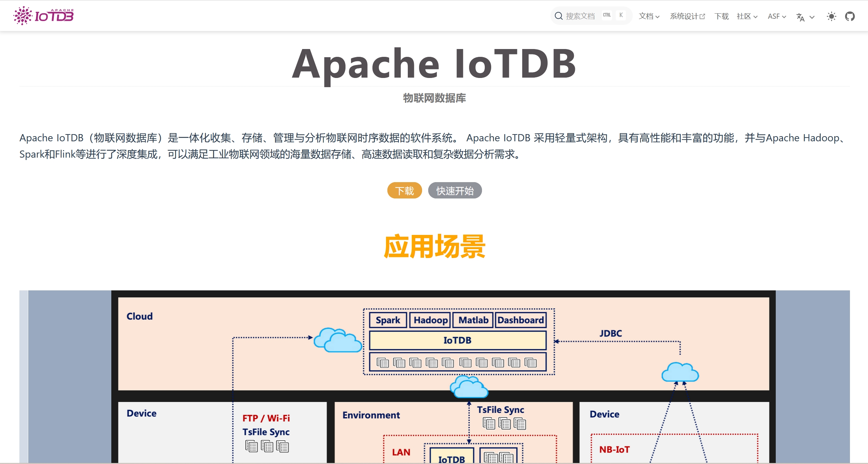Click the orange 下载 button
The height and width of the screenshot is (464, 868).
(404, 190)
